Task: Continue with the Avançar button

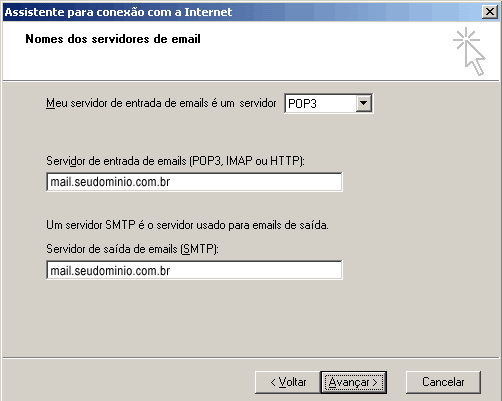Action: (354, 382)
